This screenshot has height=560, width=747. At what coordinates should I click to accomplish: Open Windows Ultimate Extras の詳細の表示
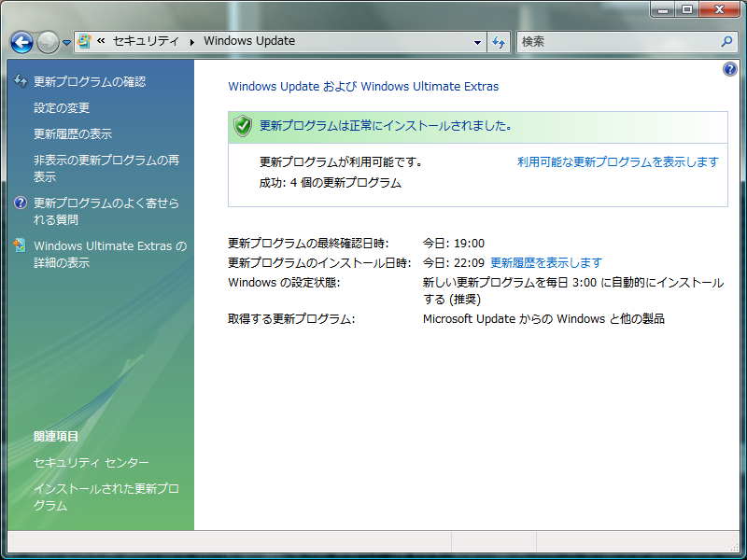coord(110,254)
